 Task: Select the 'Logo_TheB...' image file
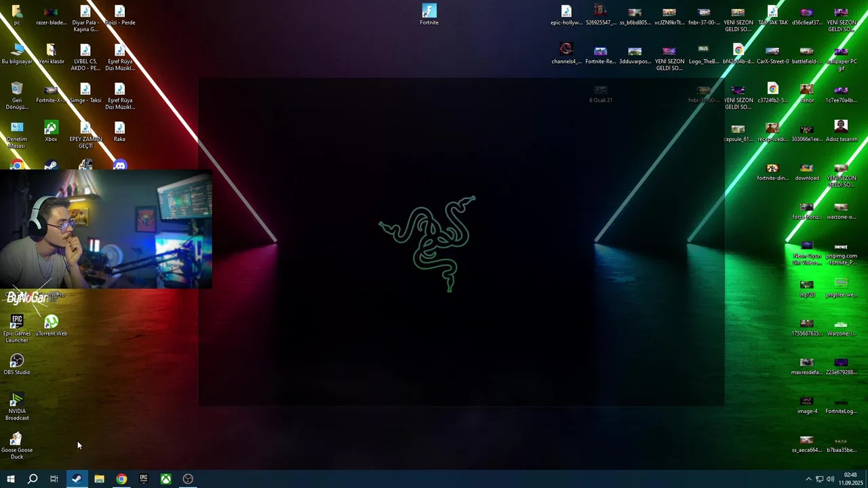(703, 54)
